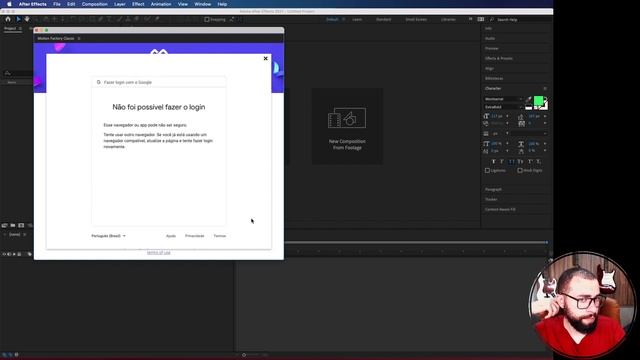
Task: Set the fill to the small white swatch
Action: click(529, 108)
